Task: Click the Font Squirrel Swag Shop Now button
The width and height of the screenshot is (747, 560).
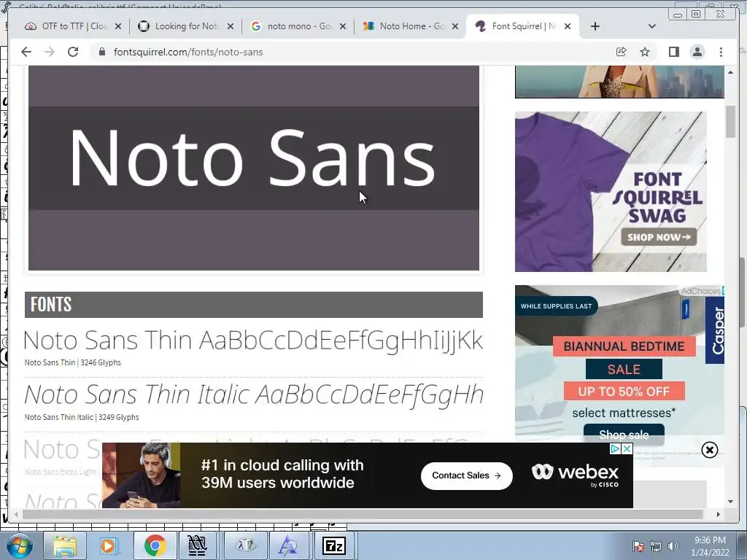Action: click(x=659, y=237)
